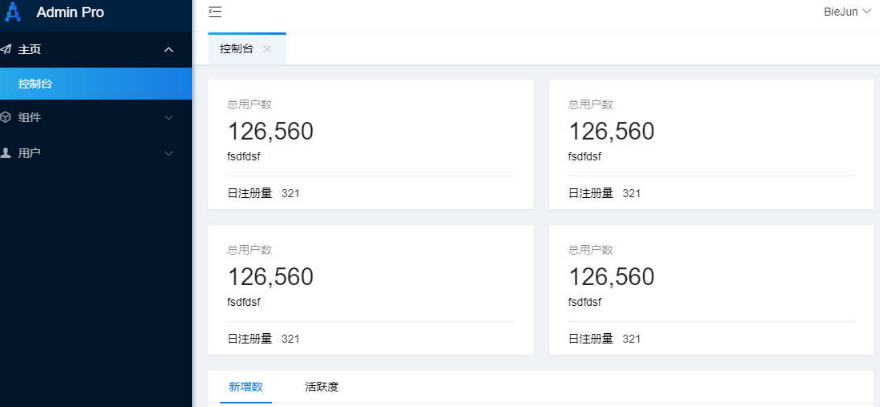
Task: Click the person icon beside 用户
Action: click(6, 153)
